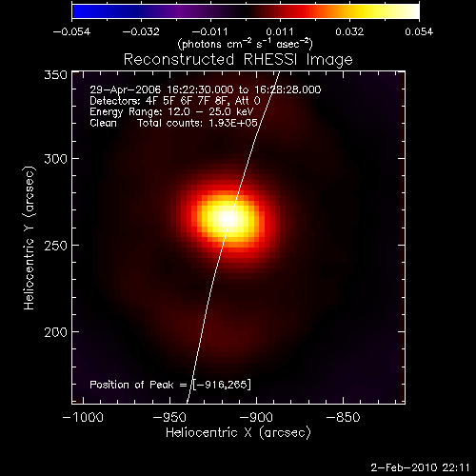The width and height of the screenshot is (476, 476).
Task: Click the date range '29-Apr-2006 16:22:30.000 to 16:28:28.000'
Action: click(206, 89)
